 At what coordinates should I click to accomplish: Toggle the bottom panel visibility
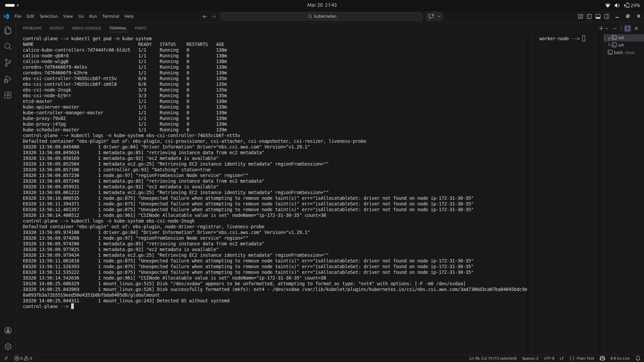tap(598, 16)
